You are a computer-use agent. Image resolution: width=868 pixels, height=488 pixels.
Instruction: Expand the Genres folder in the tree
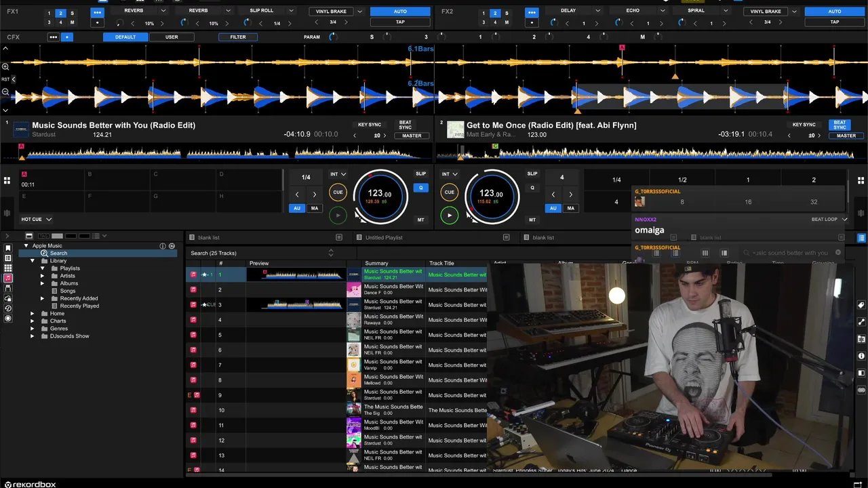(33, 328)
